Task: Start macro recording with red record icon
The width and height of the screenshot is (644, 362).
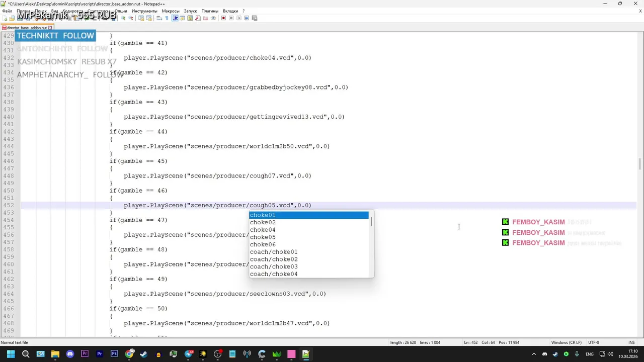Action: (x=223, y=18)
